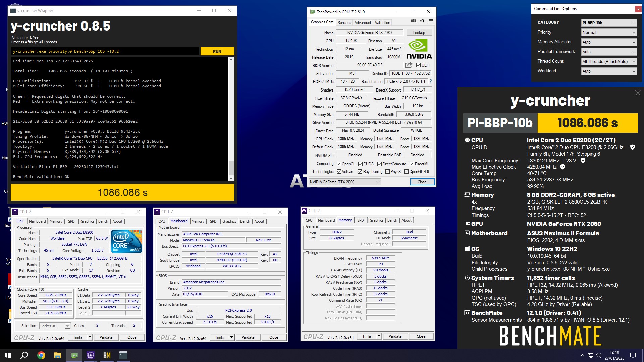Open Google Chrome from the taskbar
644x362 pixels.
click(x=41, y=355)
